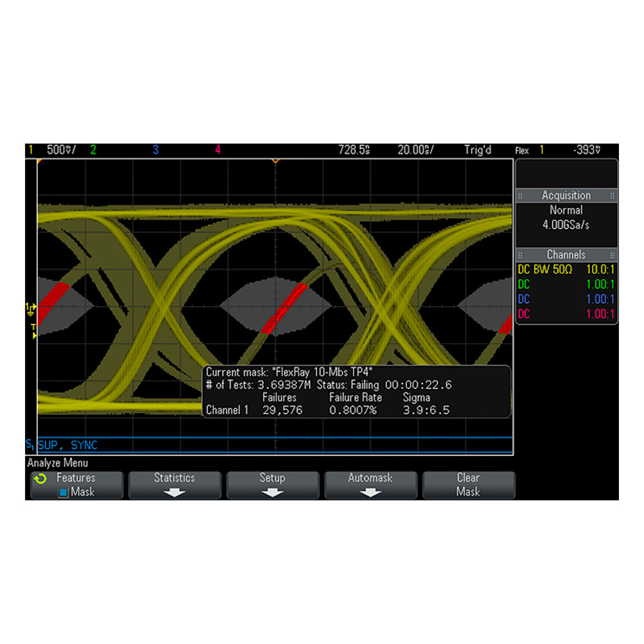Click the elapsed time 00:00:22.6
Image resolution: width=644 pixels, height=644 pixels.
click(418, 385)
